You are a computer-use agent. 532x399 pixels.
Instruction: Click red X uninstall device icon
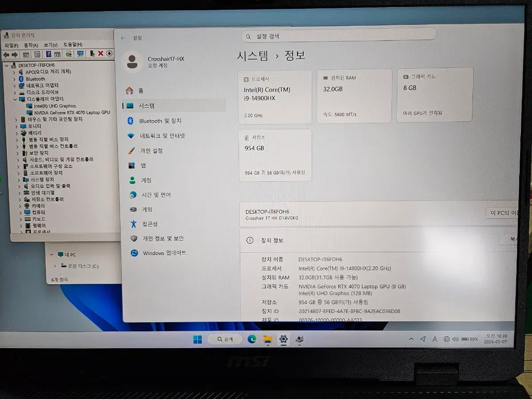coord(101,54)
